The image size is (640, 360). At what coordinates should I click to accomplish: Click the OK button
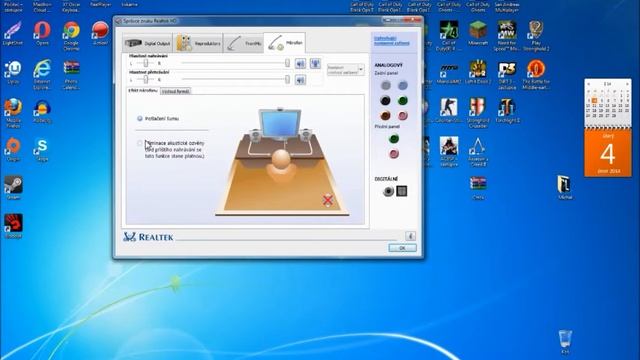pyautogui.click(x=402, y=248)
